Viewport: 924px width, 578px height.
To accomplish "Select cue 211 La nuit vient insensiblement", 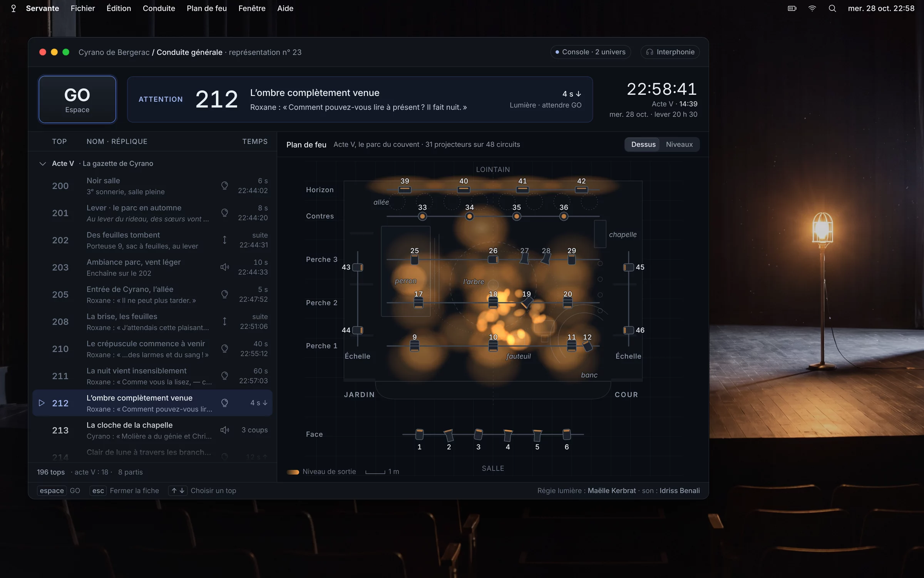I will (152, 376).
